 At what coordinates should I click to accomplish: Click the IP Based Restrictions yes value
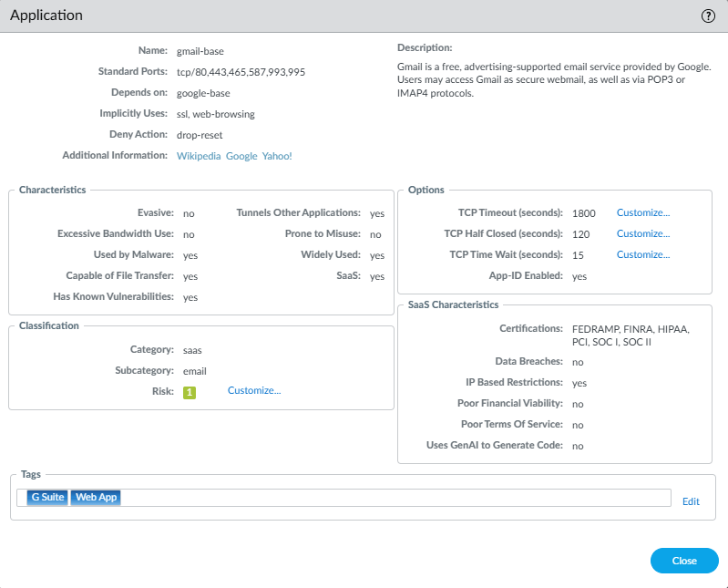pos(579,383)
